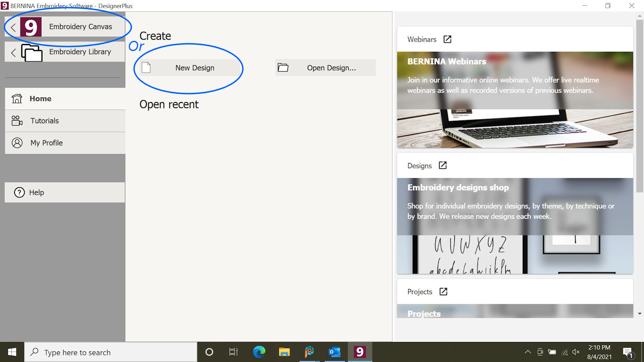This screenshot has height=362, width=644.
Task: Click the Tutorials camera icon
Action: click(x=17, y=121)
